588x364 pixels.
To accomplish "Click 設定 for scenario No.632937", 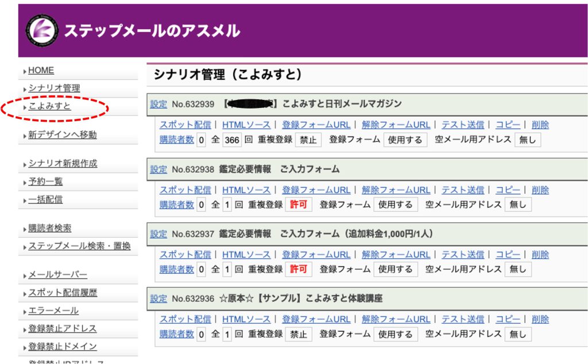I will [x=158, y=234].
